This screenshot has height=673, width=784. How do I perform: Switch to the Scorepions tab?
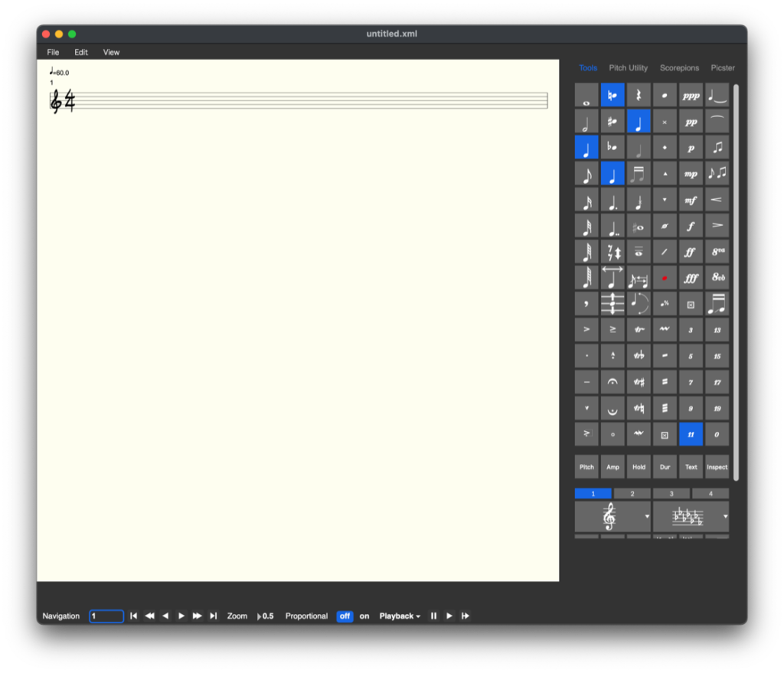tap(679, 67)
